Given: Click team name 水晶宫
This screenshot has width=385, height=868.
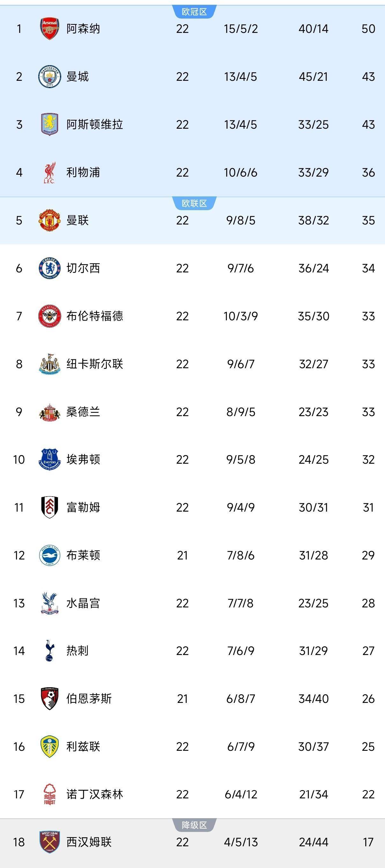Looking at the screenshot, I should coord(83,603).
